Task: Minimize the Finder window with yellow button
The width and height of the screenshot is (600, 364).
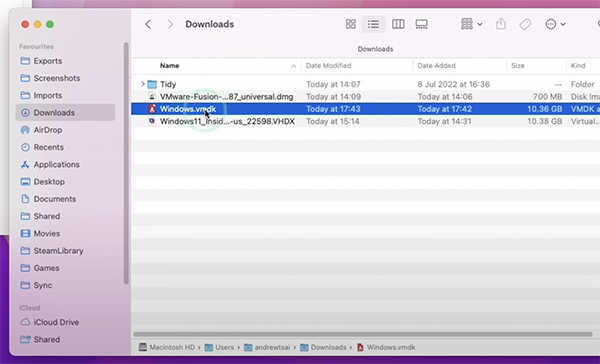Action: click(38, 24)
